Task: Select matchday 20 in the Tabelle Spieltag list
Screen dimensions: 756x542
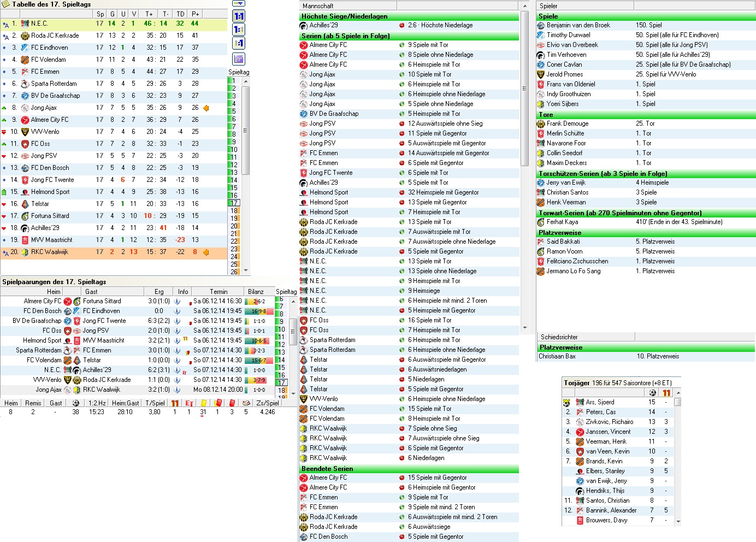Action: click(x=234, y=226)
